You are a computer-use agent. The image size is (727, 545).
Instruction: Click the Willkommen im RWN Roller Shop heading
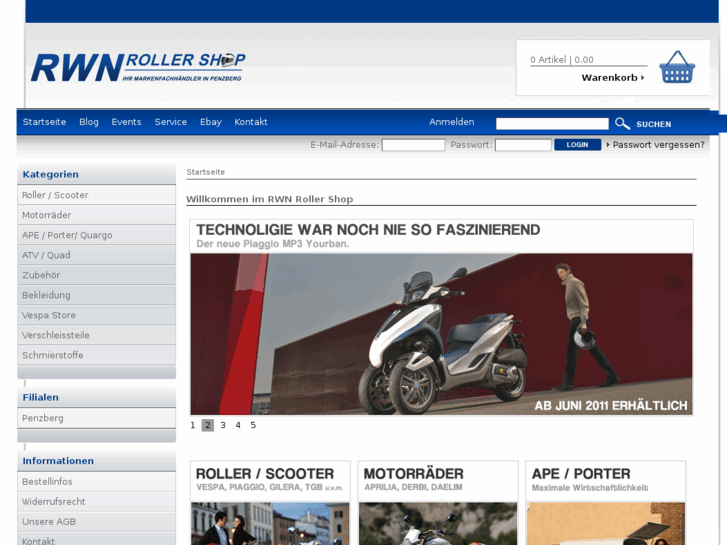tap(269, 199)
